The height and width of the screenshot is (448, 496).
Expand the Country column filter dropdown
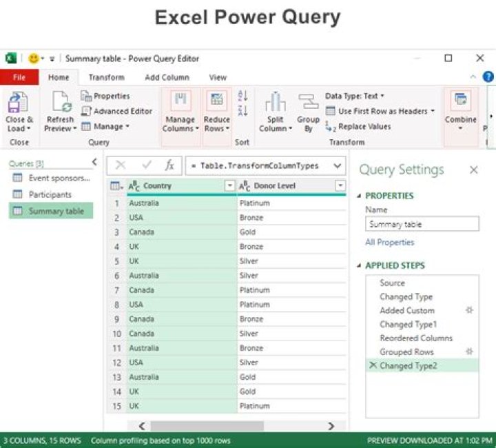click(229, 186)
